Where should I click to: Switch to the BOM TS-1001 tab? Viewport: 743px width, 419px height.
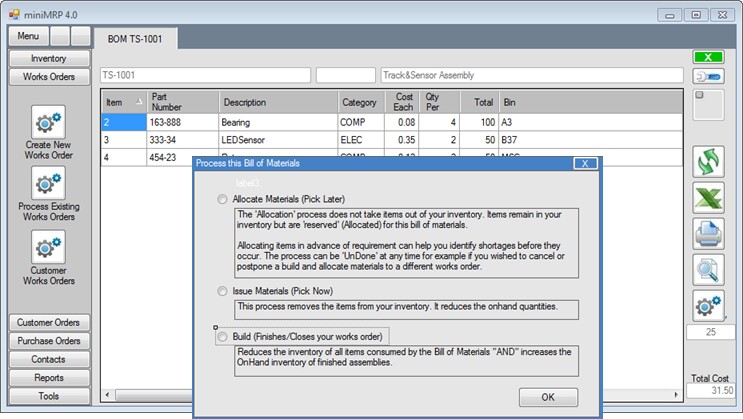click(136, 38)
